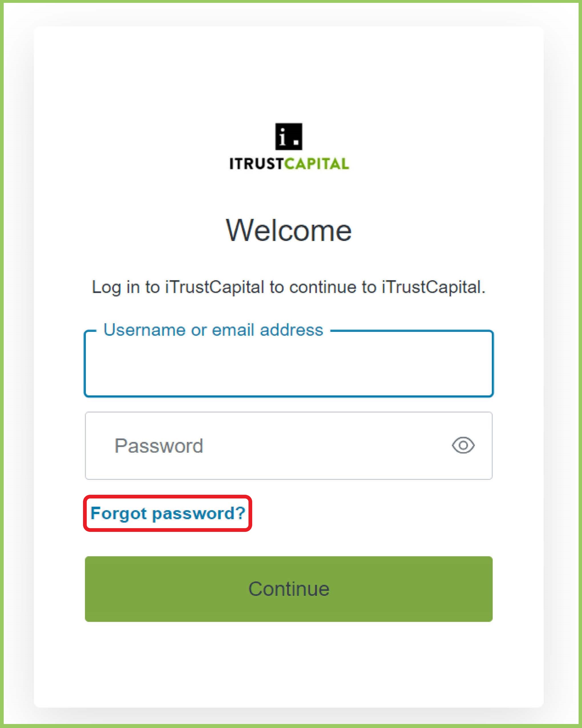The height and width of the screenshot is (728, 582).
Task: Reveal typed password using the eye toggle
Action: click(x=463, y=445)
